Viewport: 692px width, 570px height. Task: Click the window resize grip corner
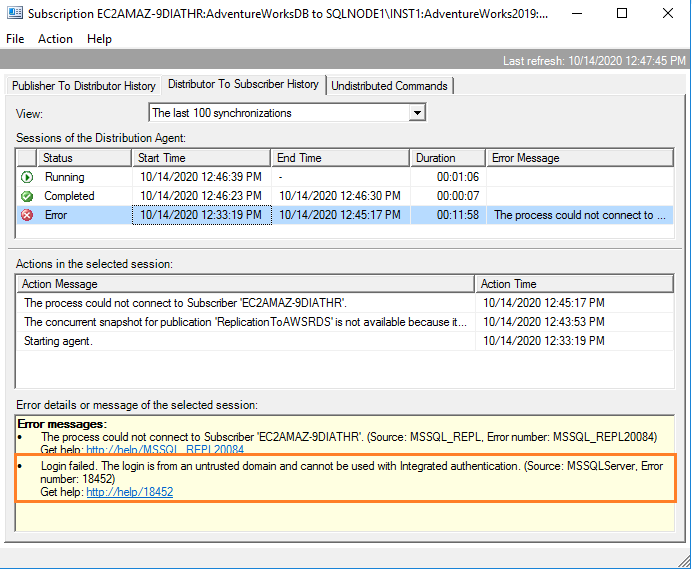pyautogui.click(x=684, y=561)
